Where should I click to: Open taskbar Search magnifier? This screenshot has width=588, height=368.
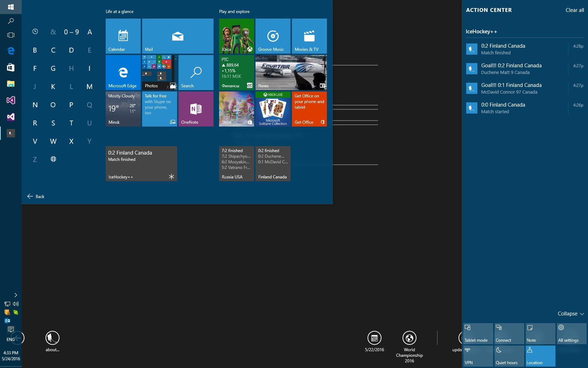point(11,21)
